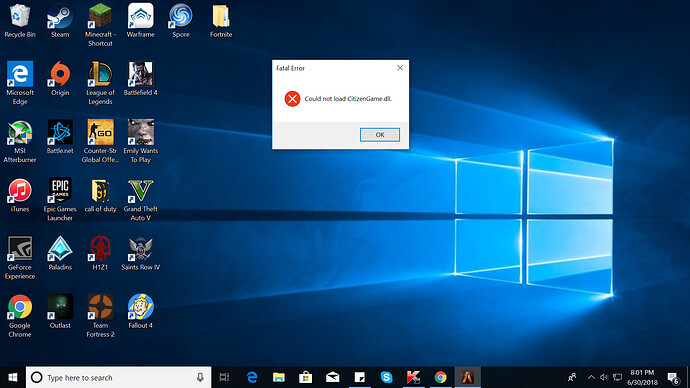
Task: Open the Windows Start menu
Action: coord(13,377)
